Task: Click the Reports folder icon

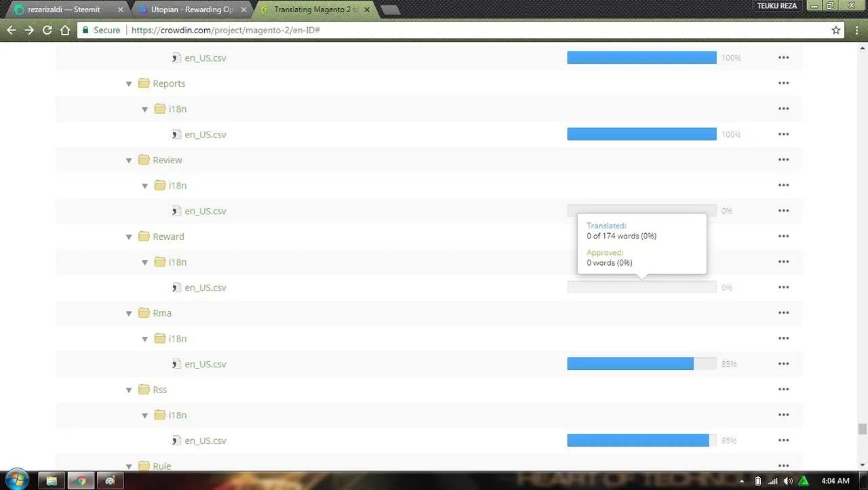Action: coord(144,83)
